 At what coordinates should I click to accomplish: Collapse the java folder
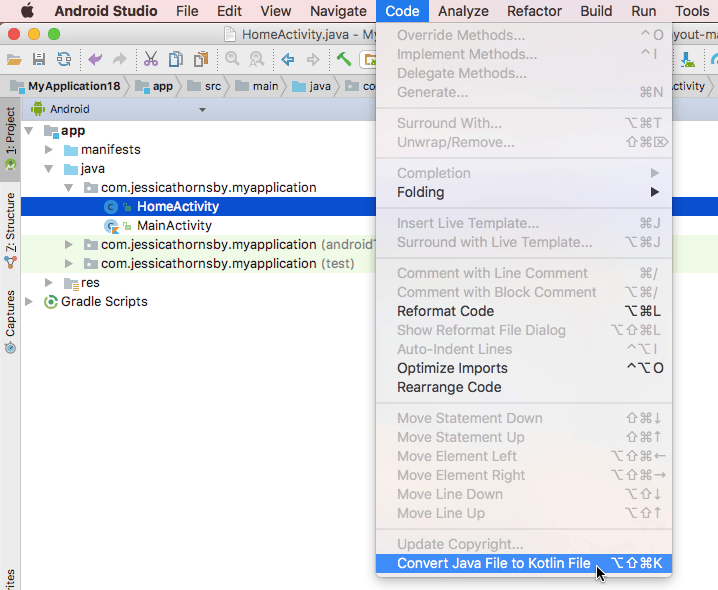click(x=49, y=169)
